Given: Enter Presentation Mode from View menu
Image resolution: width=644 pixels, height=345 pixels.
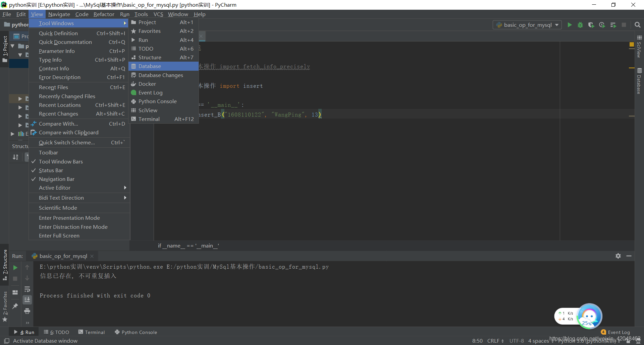Looking at the screenshot, I should coord(79,218).
